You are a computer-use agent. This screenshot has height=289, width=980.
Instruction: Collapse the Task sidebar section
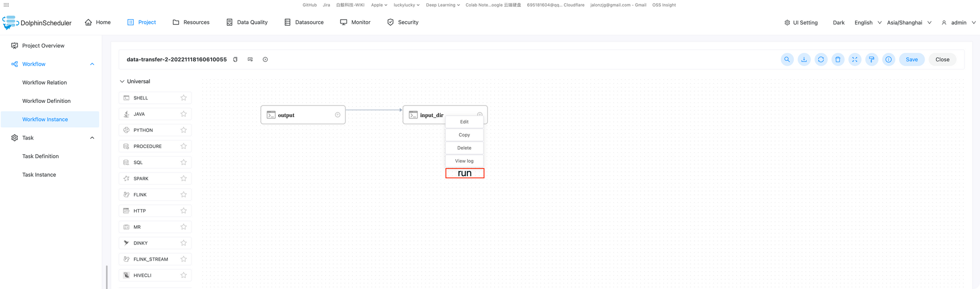tap(92, 138)
